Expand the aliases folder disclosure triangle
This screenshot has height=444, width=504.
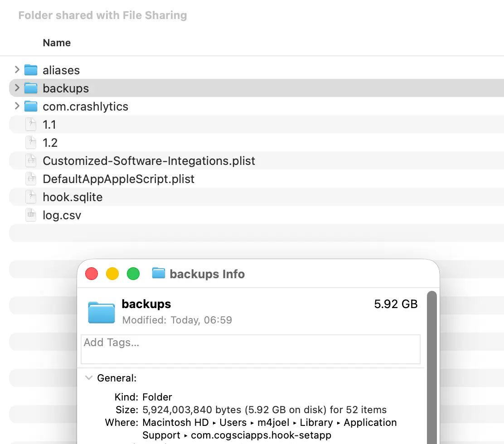(x=17, y=70)
